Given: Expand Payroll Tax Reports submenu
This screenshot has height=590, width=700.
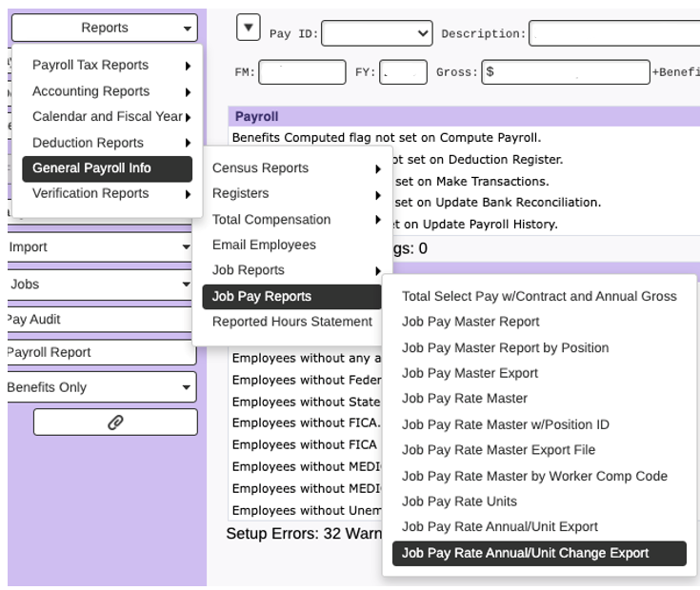Looking at the screenshot, I should [107, 65].
